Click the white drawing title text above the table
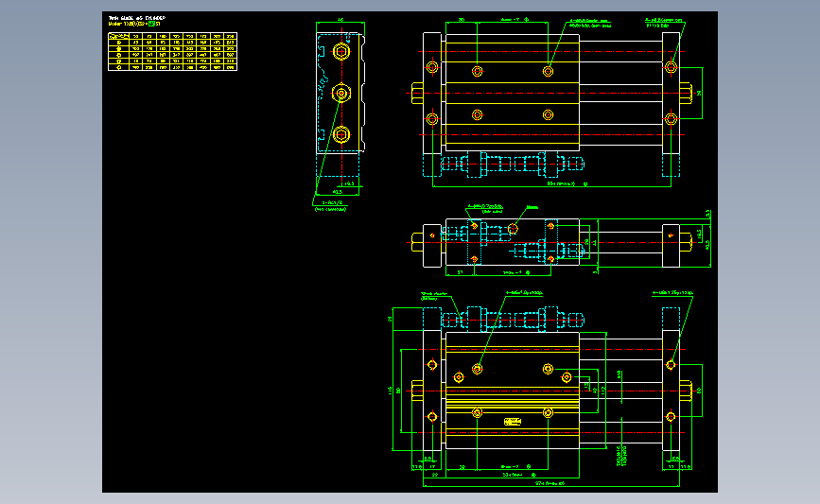820x504 pixels. pos(136,18)
